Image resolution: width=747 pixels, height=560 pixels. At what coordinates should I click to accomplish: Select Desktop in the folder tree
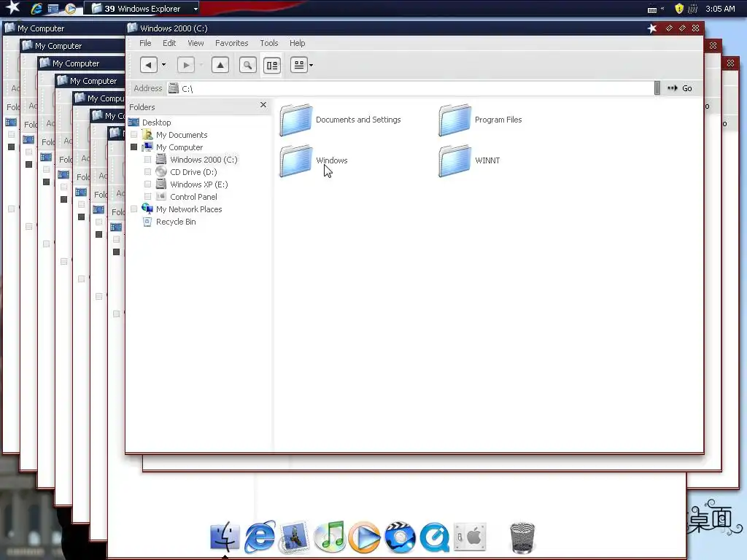point(156,122)
